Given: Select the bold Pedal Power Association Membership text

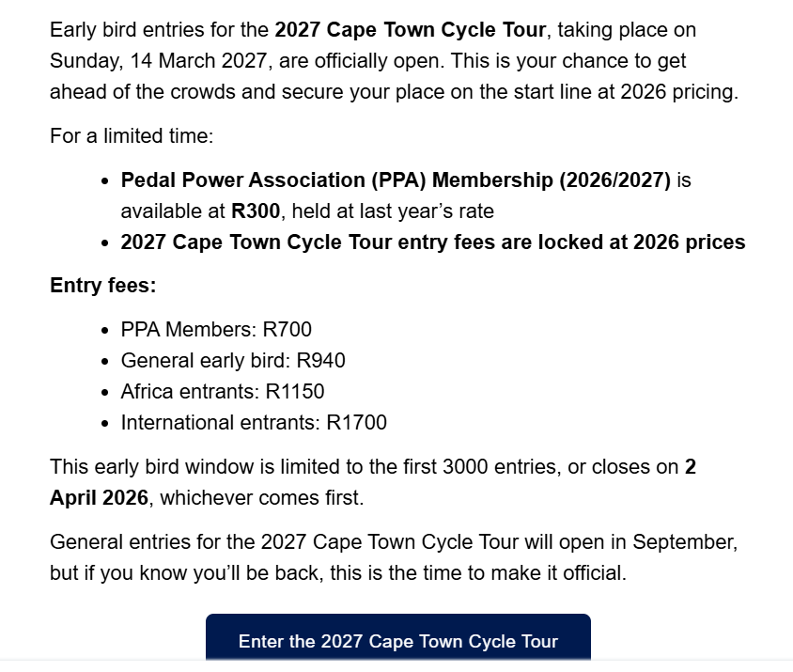Looking at the screenshot, I should (395, 180).
